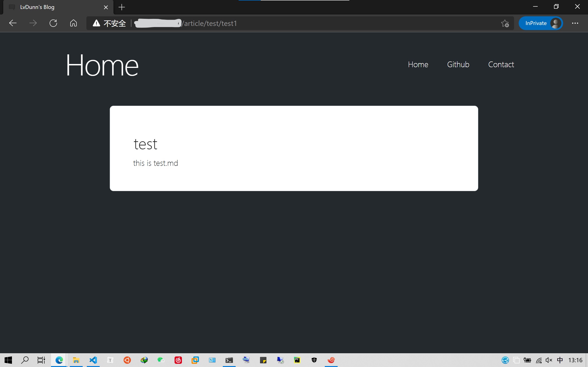Open the Contact navigation link
The width and height of the screenshot is (588, 367).
pyautogui.click(x=501, y=64)
